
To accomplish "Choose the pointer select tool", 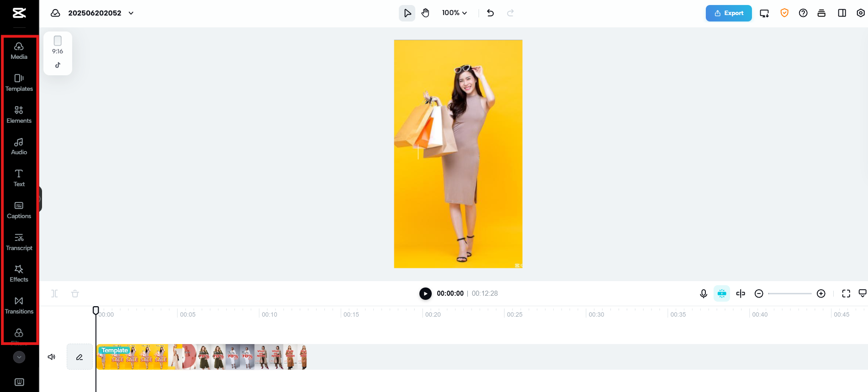I will pos(407,13).
